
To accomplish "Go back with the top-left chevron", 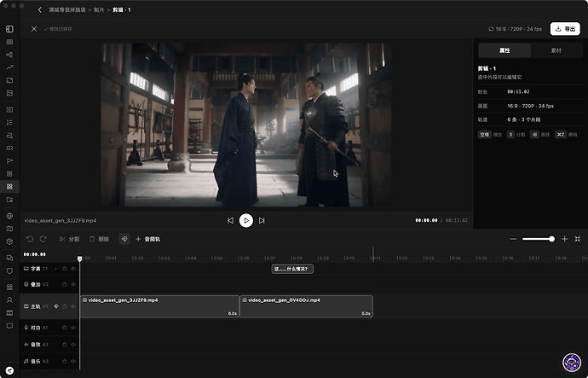I will (x=40, y=9).
